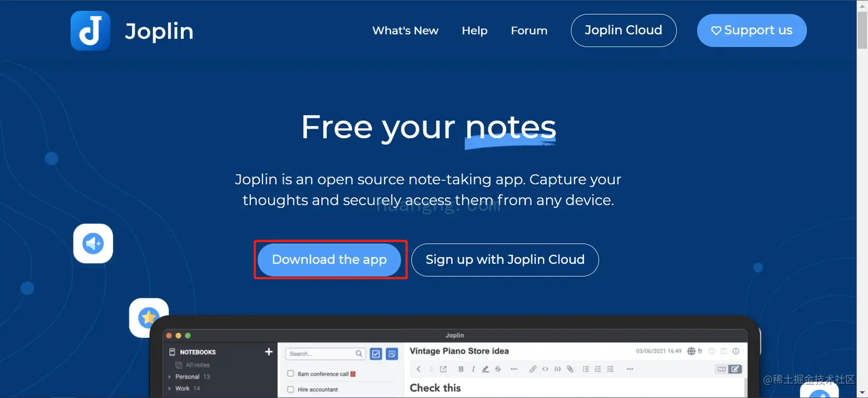Click the NOTEBOOKS heading text
The height and width of the screenshot is (398, 868).
[198, 352]
